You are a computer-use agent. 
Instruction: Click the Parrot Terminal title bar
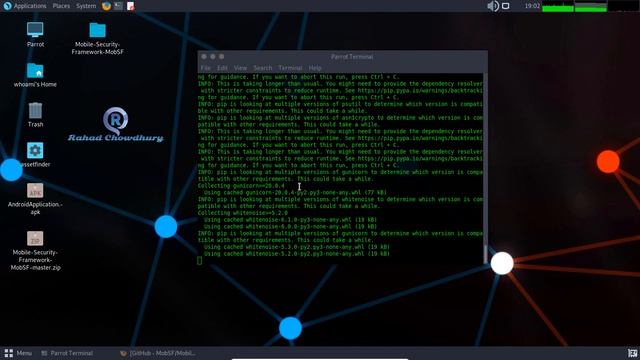tap(342, 57)
